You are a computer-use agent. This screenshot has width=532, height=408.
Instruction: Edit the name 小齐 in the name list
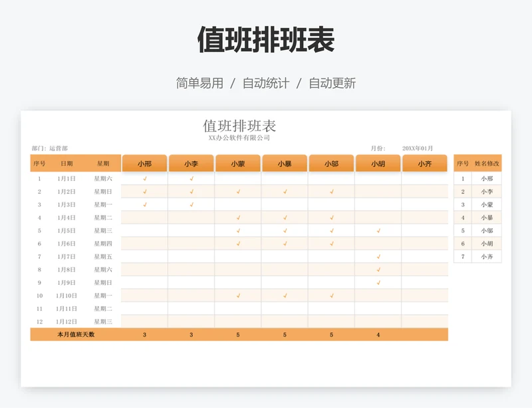tap(487, 257)
